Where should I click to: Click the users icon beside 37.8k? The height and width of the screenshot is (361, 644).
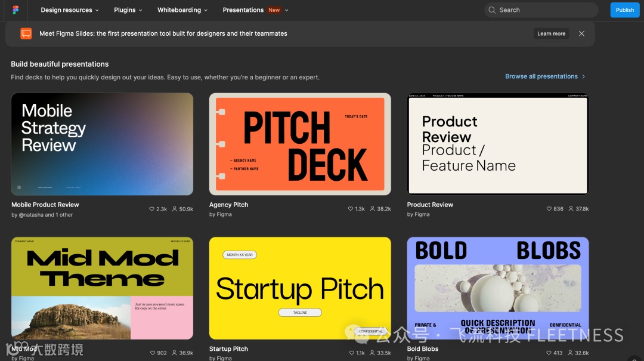click(x=571, y=209)
